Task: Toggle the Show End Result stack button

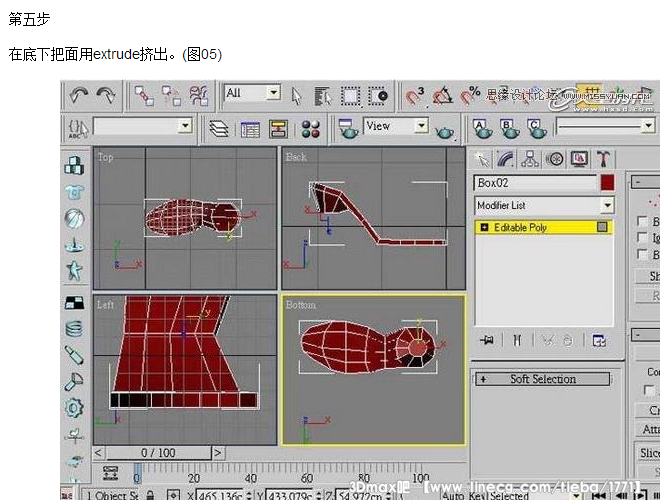Action: (x=517, y=340)
